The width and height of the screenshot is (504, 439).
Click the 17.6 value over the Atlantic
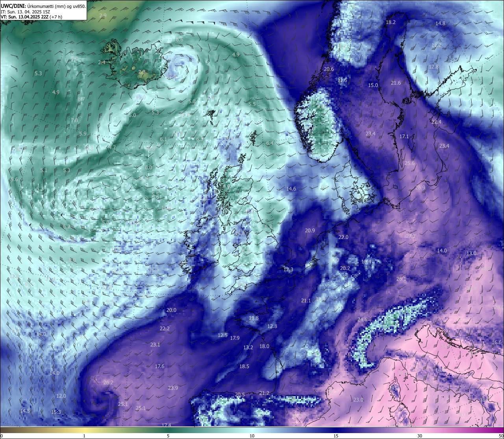159,367
